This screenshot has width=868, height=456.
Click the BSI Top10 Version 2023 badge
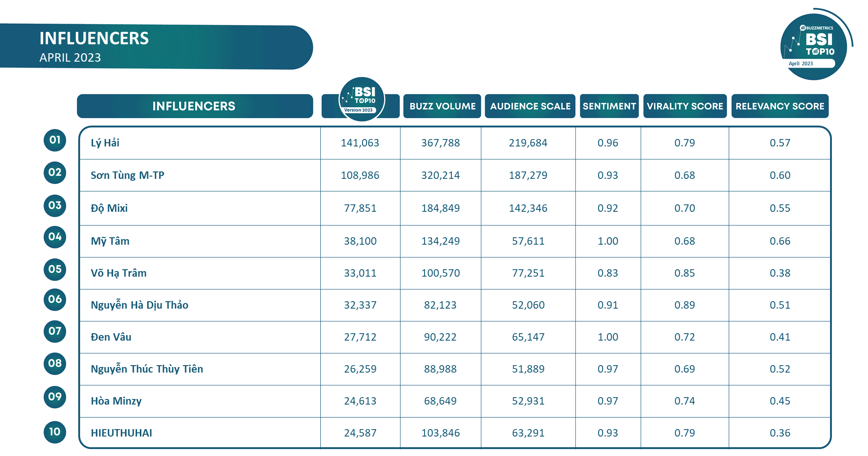coord(362,99)
